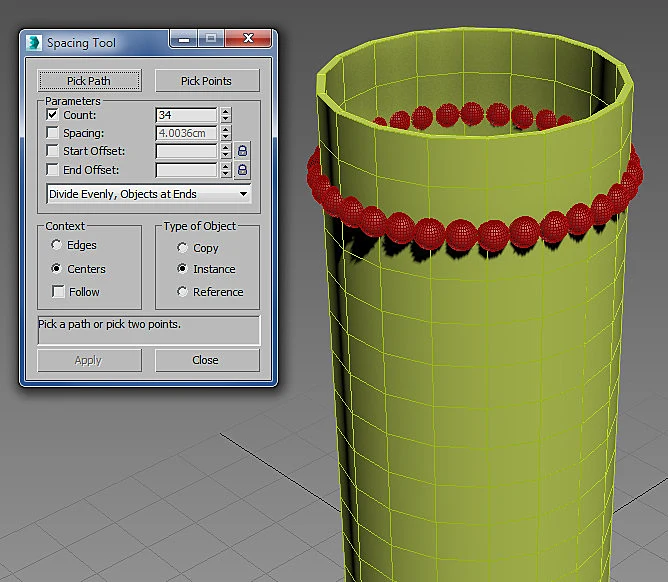
Task: Click the Spacing Tool title bar app icon
Action: (x=34, y=43)
